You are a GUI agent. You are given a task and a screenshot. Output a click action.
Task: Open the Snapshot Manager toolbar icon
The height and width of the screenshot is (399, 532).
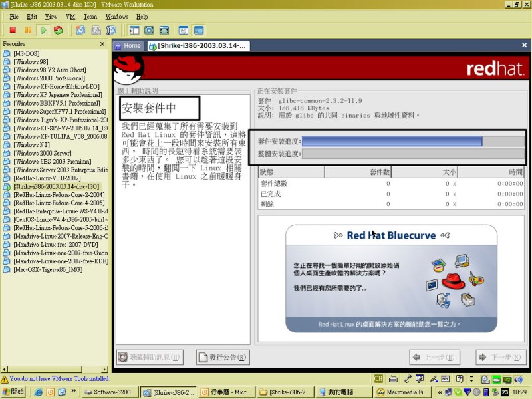(x=111, y=30)
